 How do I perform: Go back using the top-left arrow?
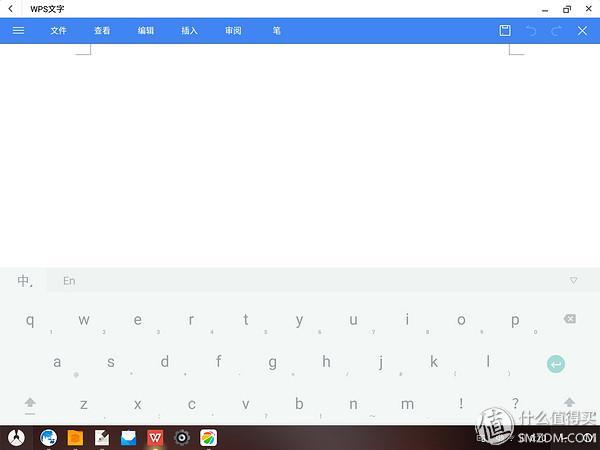[x=11, y=9]
